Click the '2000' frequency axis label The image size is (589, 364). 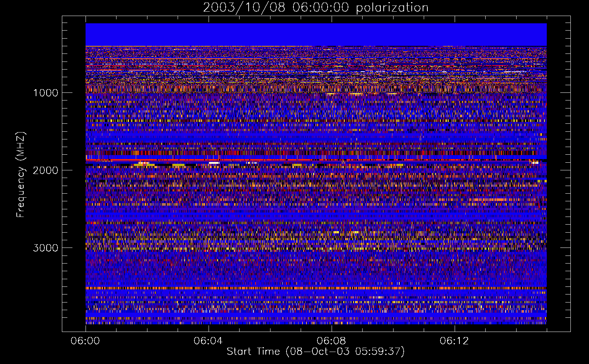(46, 170)
